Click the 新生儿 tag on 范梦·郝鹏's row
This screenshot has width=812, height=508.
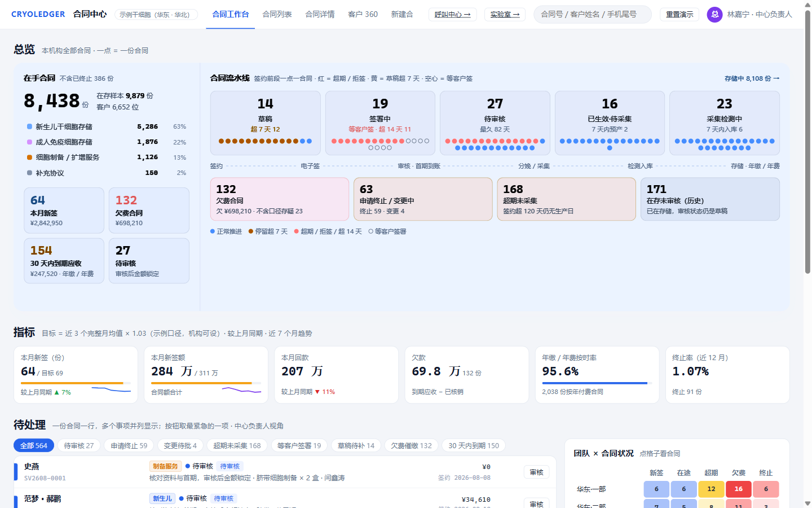162,498
